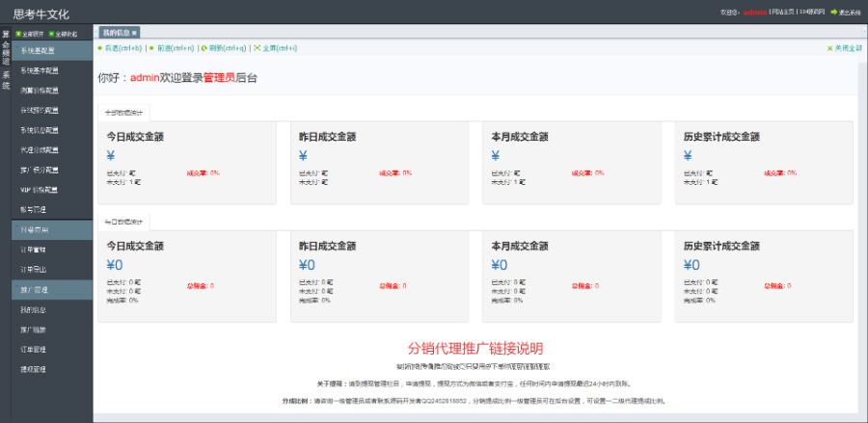Switch to the 我的信息 tab
Viewport: 868px width, 423px height.
pos(117,33)
